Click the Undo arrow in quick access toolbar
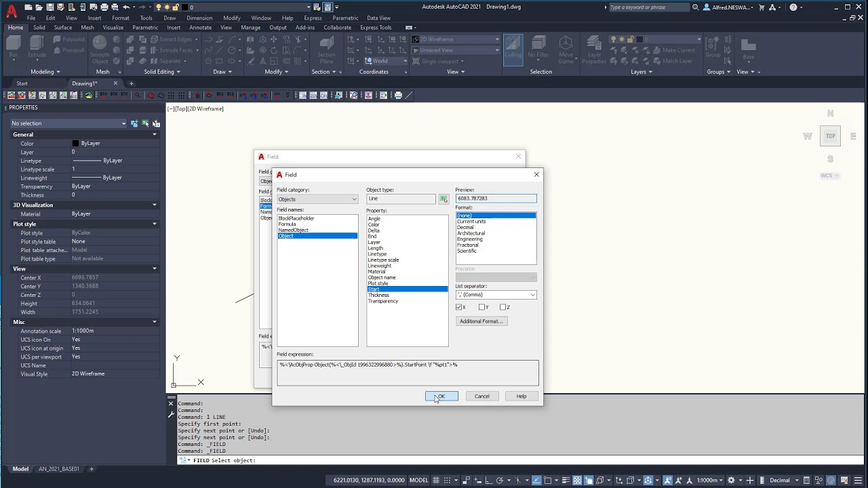This screenshot has height=488, width=868. [126, 7]
